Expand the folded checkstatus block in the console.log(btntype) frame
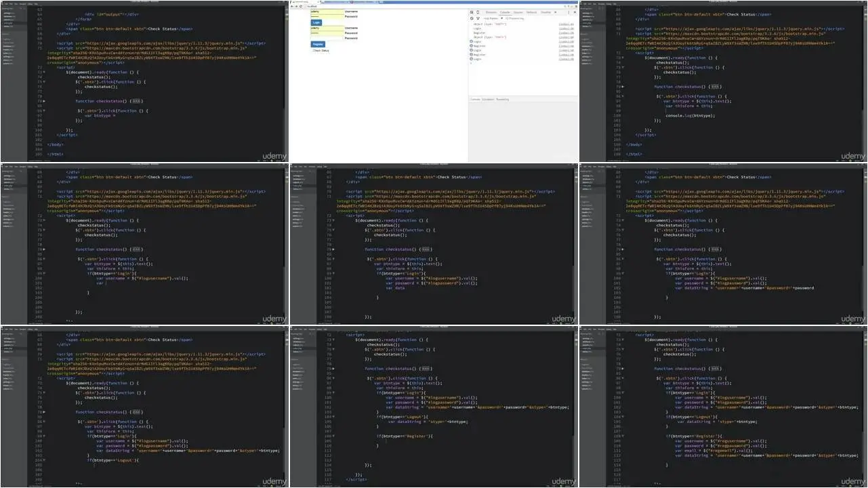 coord(716,87)
